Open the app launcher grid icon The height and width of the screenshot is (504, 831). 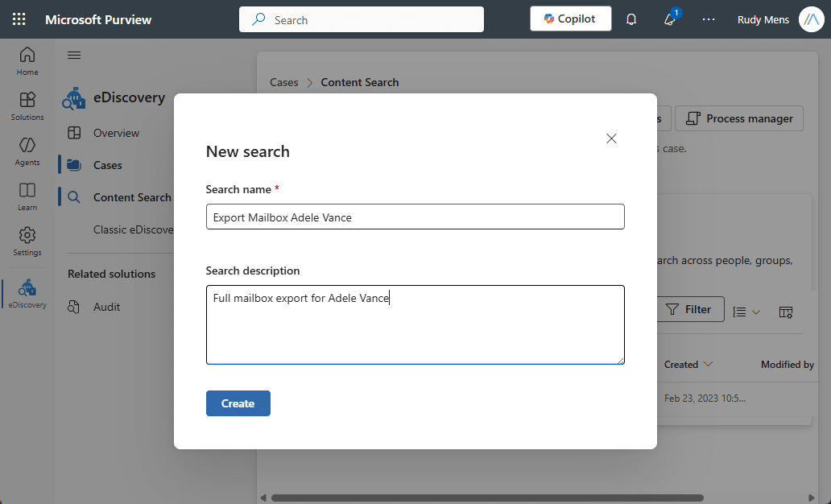[19, 19]
